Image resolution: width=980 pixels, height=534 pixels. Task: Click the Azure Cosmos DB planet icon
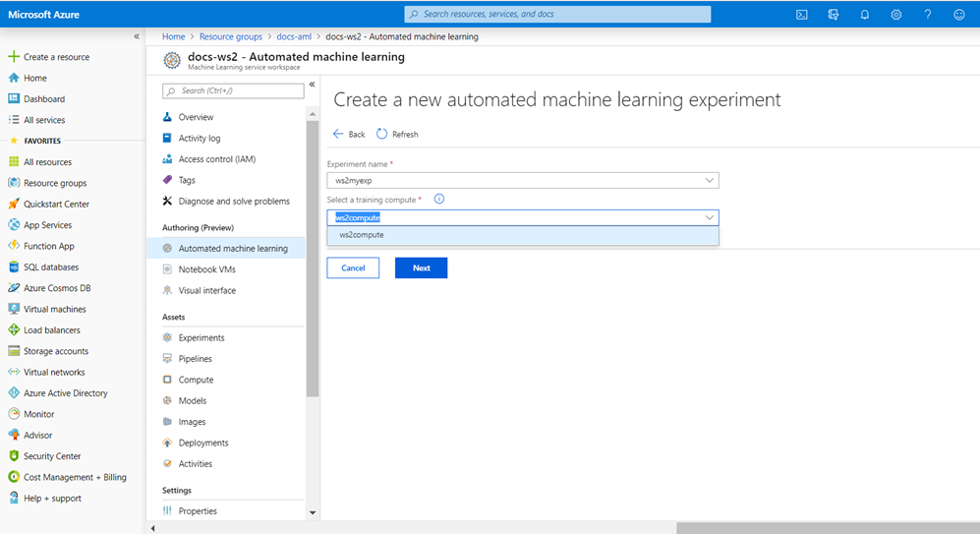(x=14, y=287)
